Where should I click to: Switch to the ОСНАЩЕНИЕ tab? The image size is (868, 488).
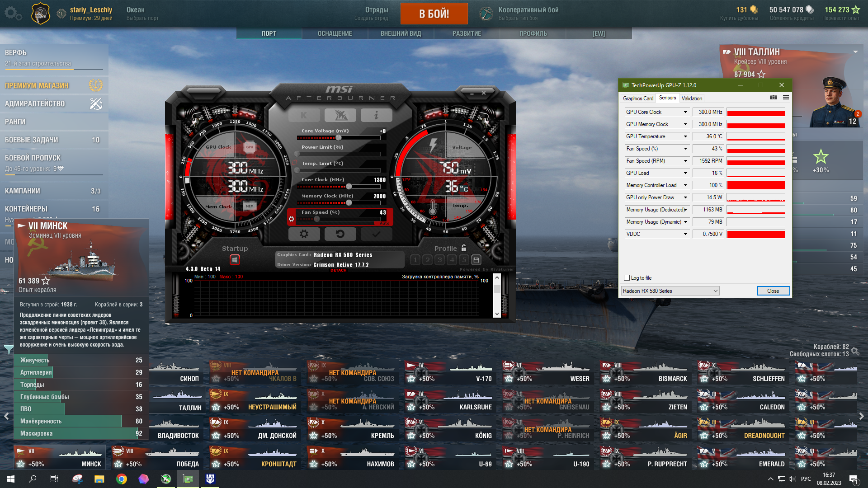coord(335,33)
